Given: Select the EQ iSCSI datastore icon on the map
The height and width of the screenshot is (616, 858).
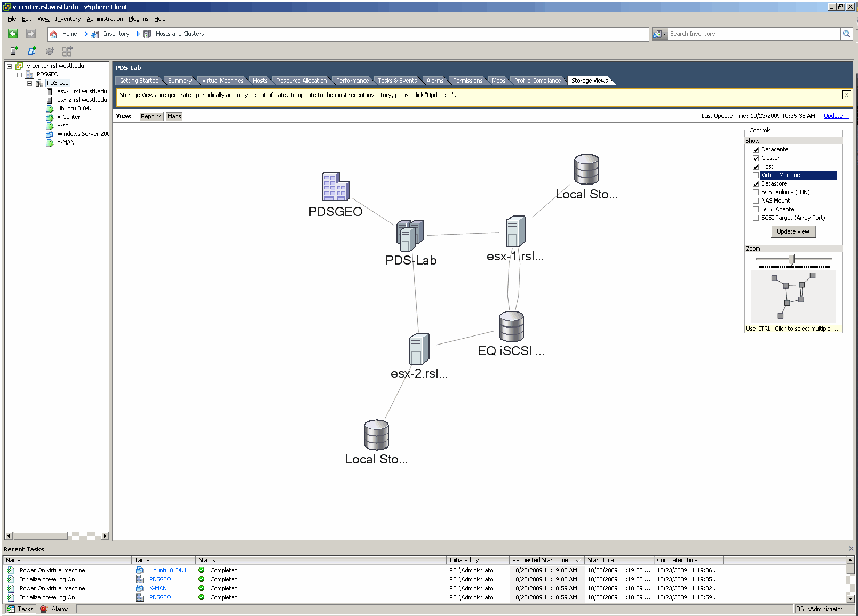Looking at the screenshot, I should coord(511,325).
